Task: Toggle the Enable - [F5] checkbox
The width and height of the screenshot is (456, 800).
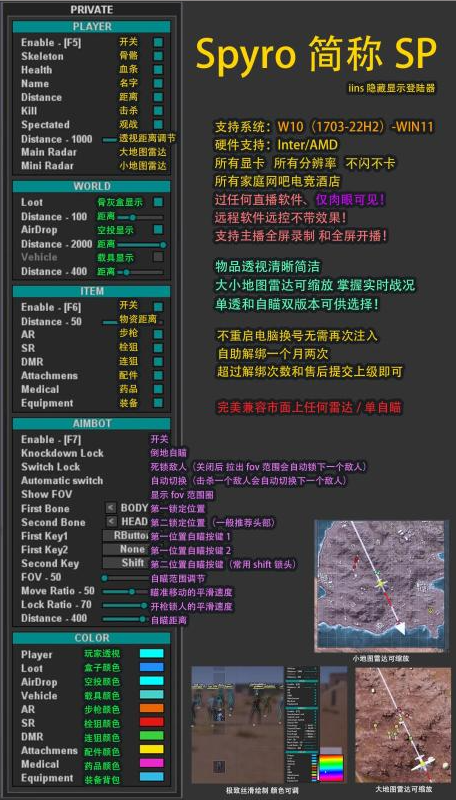Action: pos(158,42)
